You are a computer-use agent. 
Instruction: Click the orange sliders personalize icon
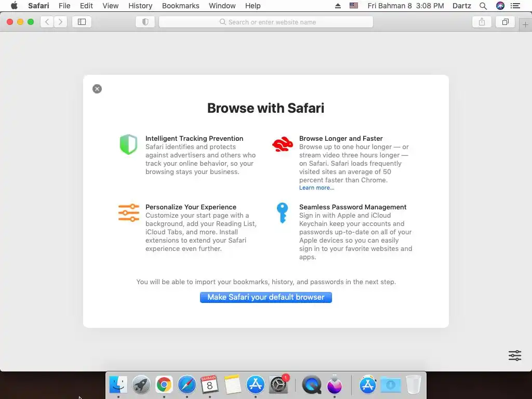pos(129,212)
